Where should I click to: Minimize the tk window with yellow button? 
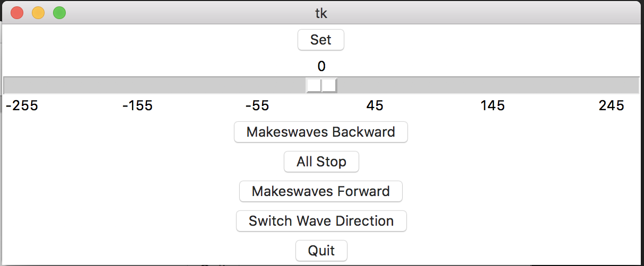tap(38, 13)
